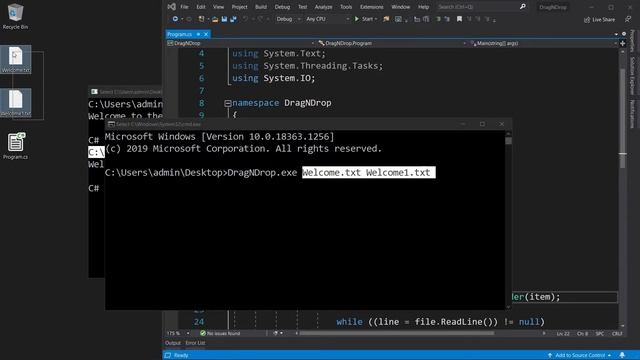Click the Visual Studio logo icon
640x360 pixels.
pyautogui.click(x=171, y=7)
